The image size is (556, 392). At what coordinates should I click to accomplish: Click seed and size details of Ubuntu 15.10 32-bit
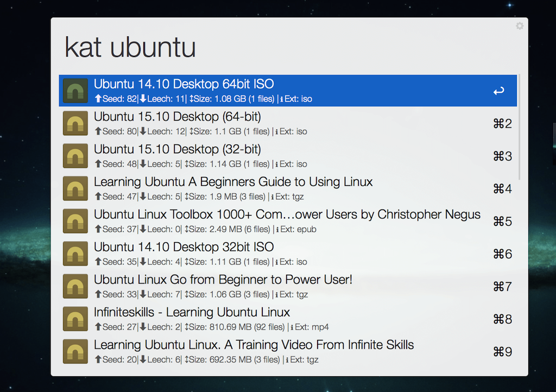200,164
